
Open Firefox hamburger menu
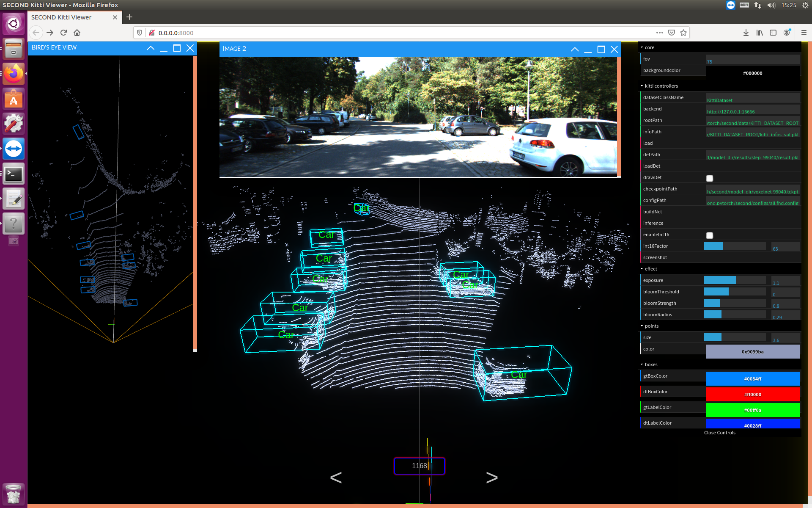[x=804, y=33]
